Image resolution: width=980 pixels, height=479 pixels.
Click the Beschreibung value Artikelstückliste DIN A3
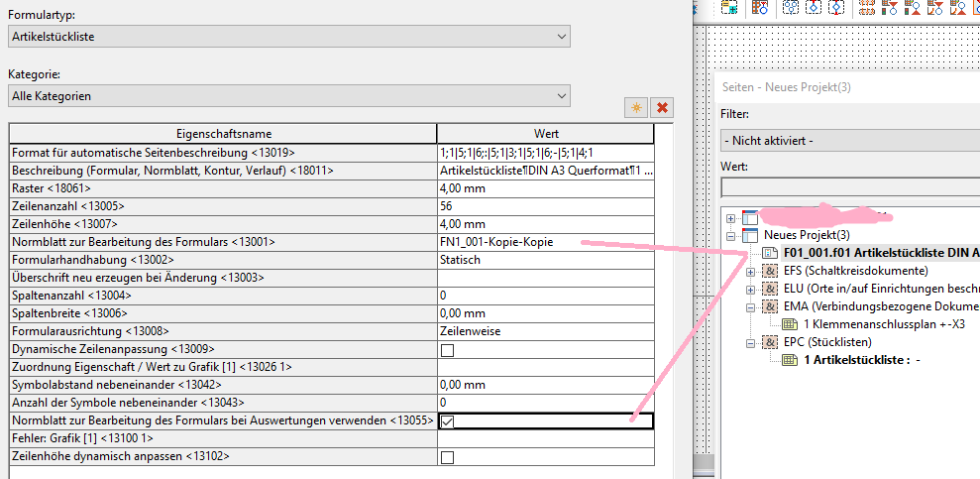point(546,171)
